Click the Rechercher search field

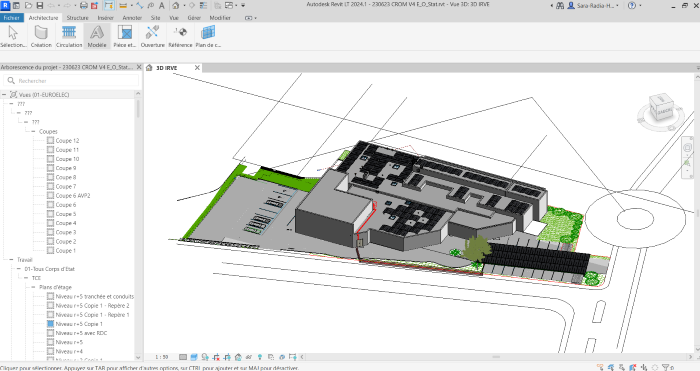click(x=71, y=81)
